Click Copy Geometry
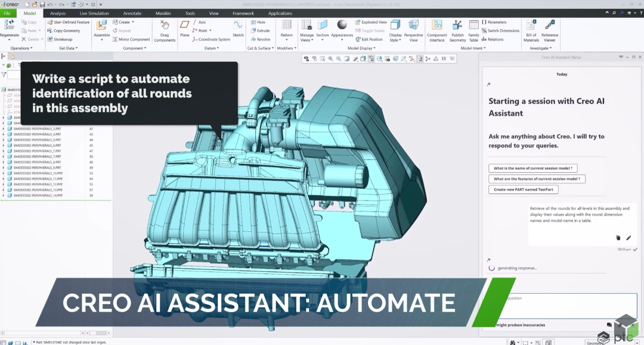Image resolution: width=644 pixels, height=345 pixels. click(x=64, y=31)
